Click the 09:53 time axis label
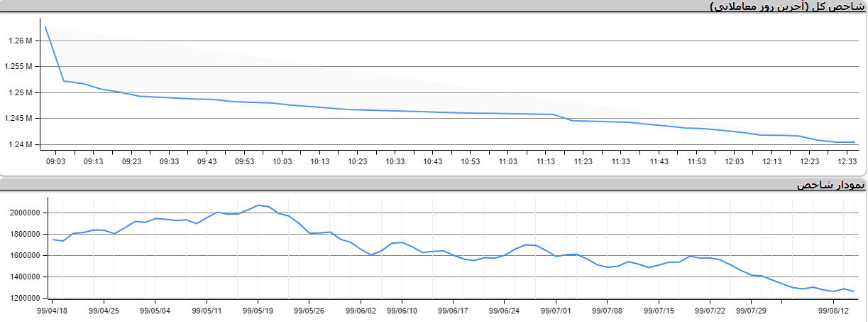 click(x=244, y=162)
